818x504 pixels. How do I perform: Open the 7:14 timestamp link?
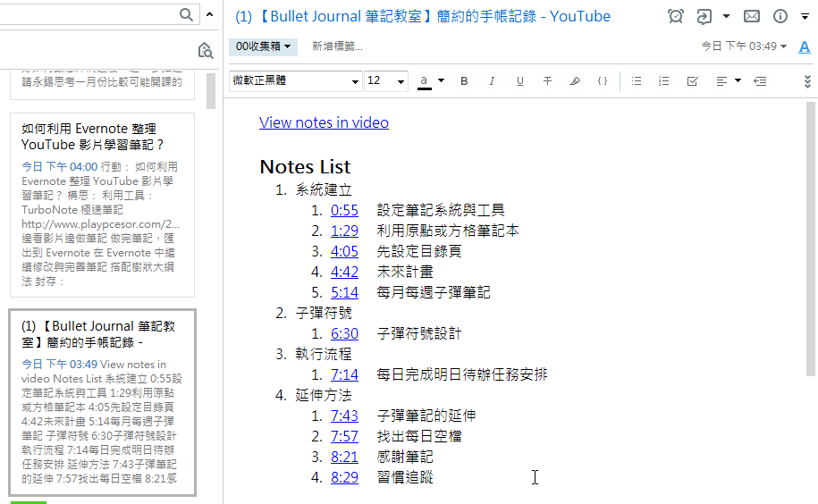point(344,374)
